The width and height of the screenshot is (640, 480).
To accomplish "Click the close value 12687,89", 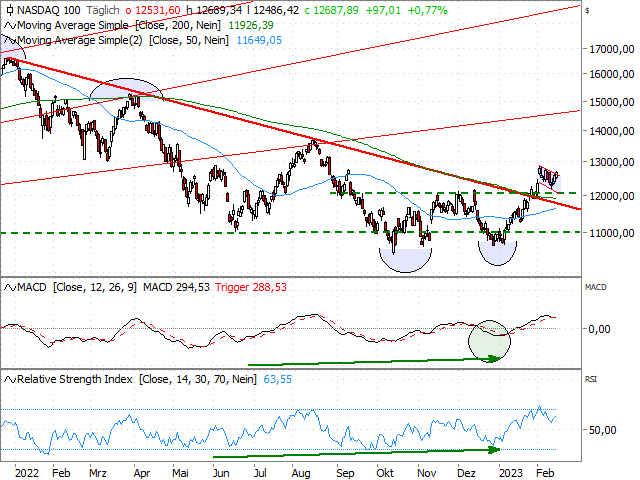I will (x=336, y=10).
